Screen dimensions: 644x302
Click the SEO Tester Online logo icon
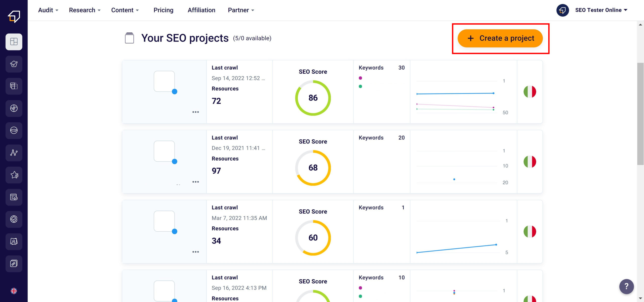[14, 16]
